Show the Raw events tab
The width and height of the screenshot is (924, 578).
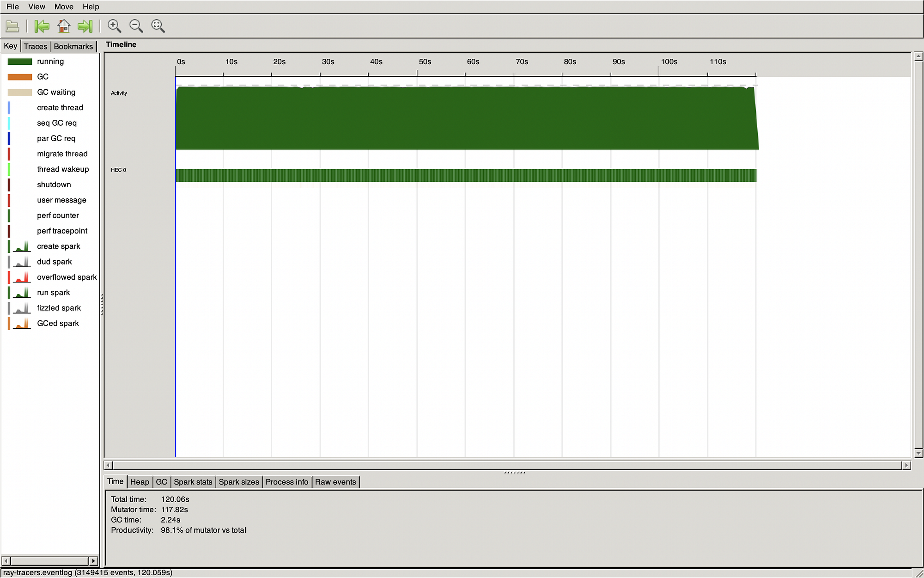click(x=335, y=482)
